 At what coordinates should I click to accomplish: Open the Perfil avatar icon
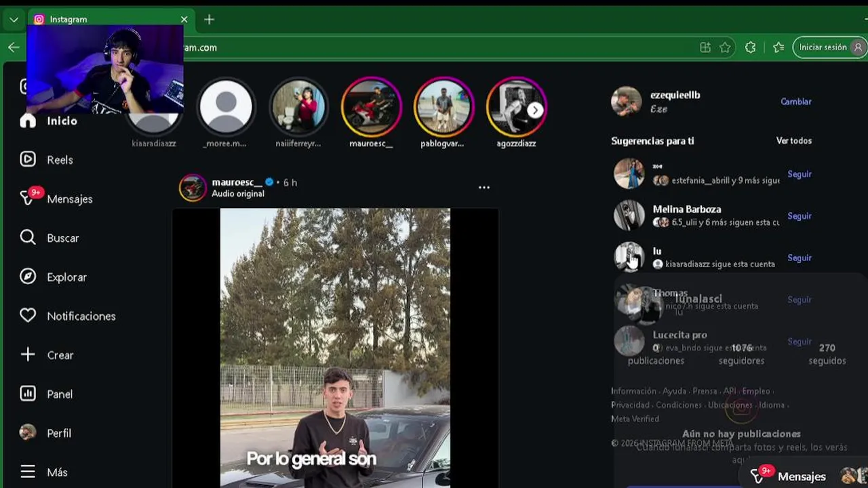pos(28,432)
